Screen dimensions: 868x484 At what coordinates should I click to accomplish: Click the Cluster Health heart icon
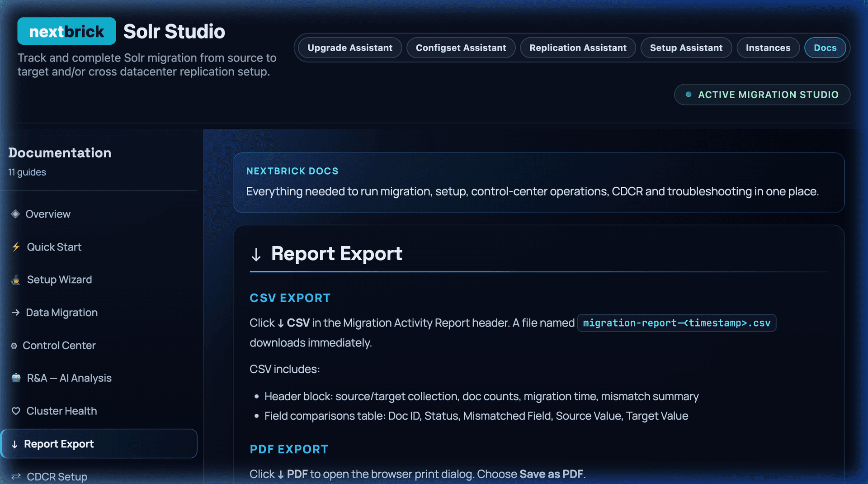pos(16,411)
